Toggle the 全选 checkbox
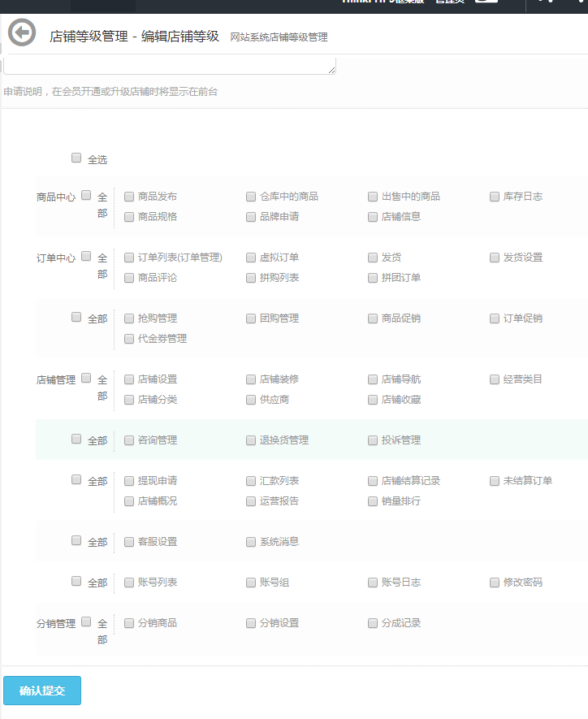The height and width of the screenshot is (719, 588). click(76, 158)
